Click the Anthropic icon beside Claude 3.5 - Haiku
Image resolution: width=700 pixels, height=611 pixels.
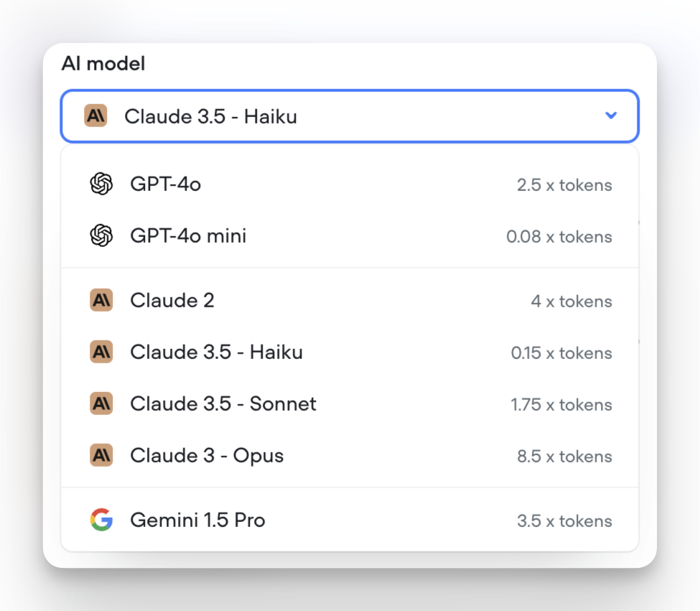(x=101, y=352)
